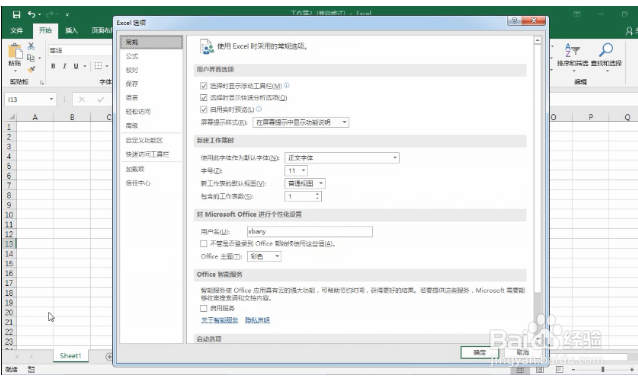Open the About intelligent services link
638x382 pixels.
coord(219,320)
